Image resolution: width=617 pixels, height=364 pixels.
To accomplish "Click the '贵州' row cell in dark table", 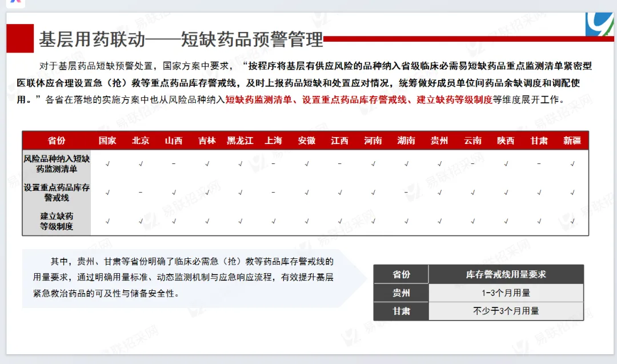I will pos(401,293).
